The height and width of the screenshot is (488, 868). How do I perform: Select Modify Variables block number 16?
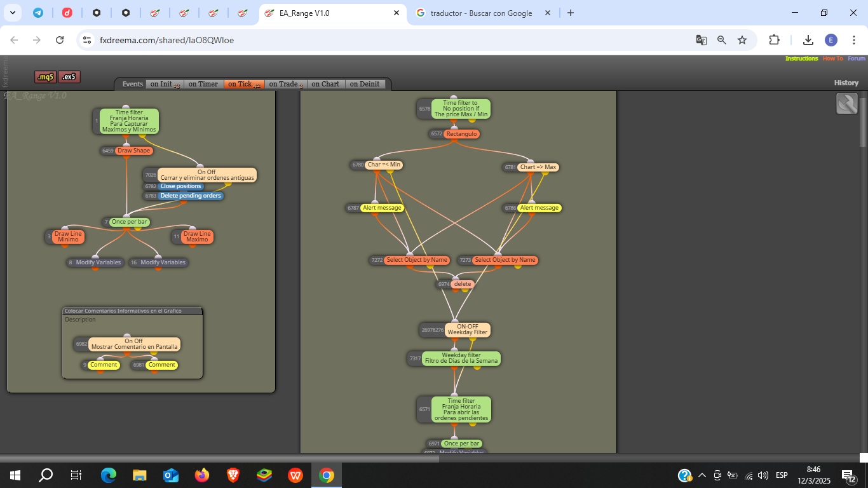point(163,262)
